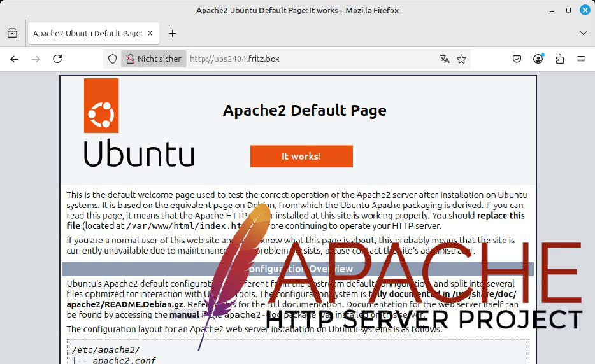Image resolution: width=595 pixels, height=364 pixels.
Task: Minimize the Firefox window
Action: [x=552, y=11]
